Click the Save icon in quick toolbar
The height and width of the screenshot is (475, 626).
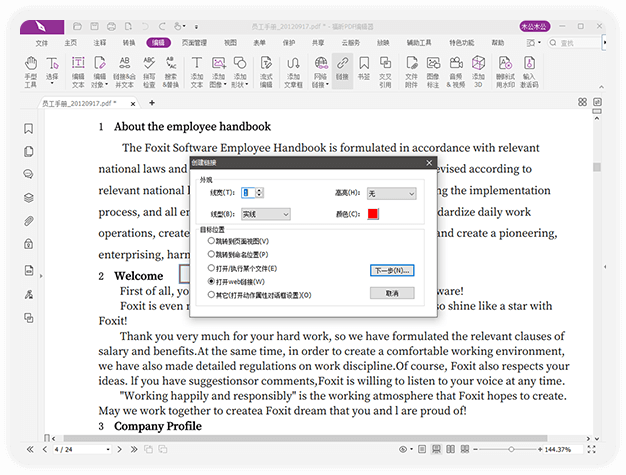pyautogui.click(x=94, y=27)
